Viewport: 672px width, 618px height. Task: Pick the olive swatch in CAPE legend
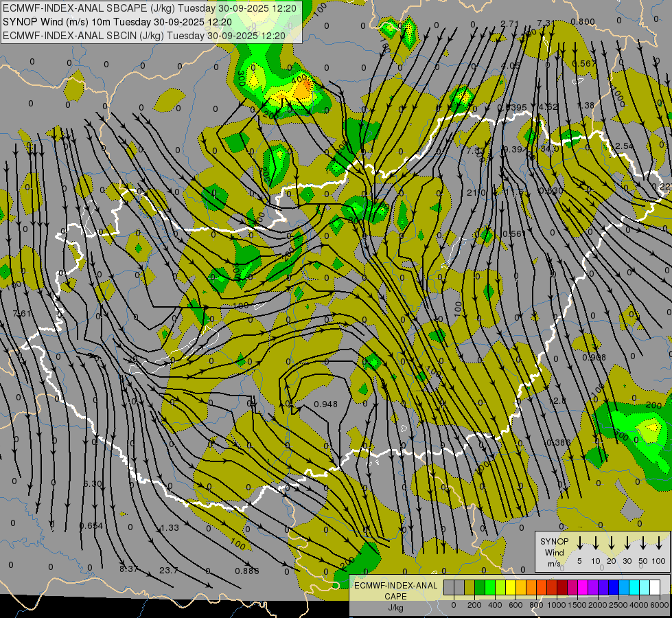coord(470,587)
